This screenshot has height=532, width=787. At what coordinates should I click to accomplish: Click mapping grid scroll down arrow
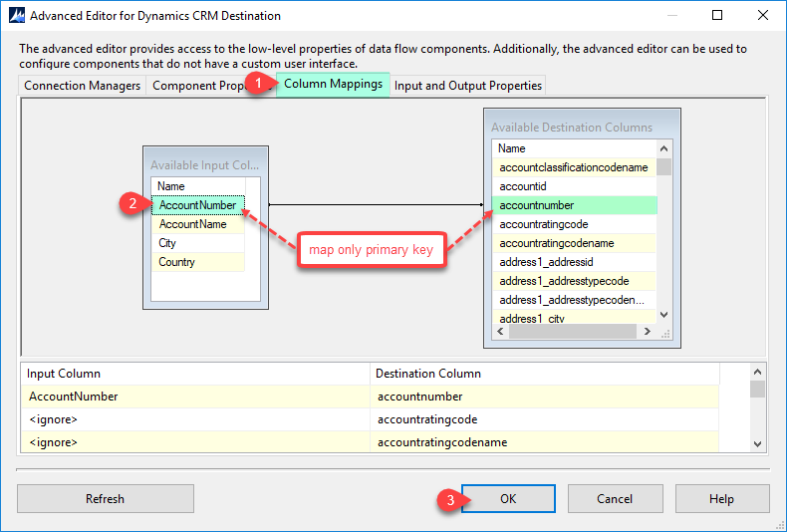[x=758, y=443]
